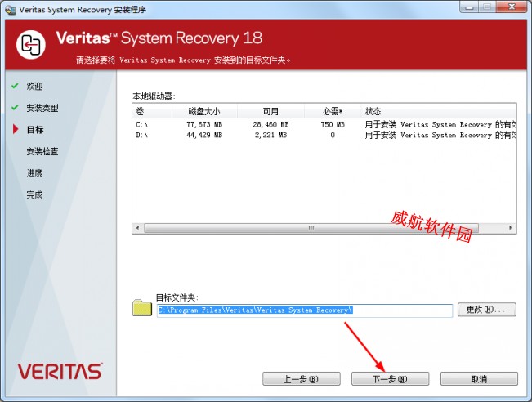Open folder browser via 更改(H)... button
Image resolution: width=532 pixels, height=402 pixels.
pos(487,310)
